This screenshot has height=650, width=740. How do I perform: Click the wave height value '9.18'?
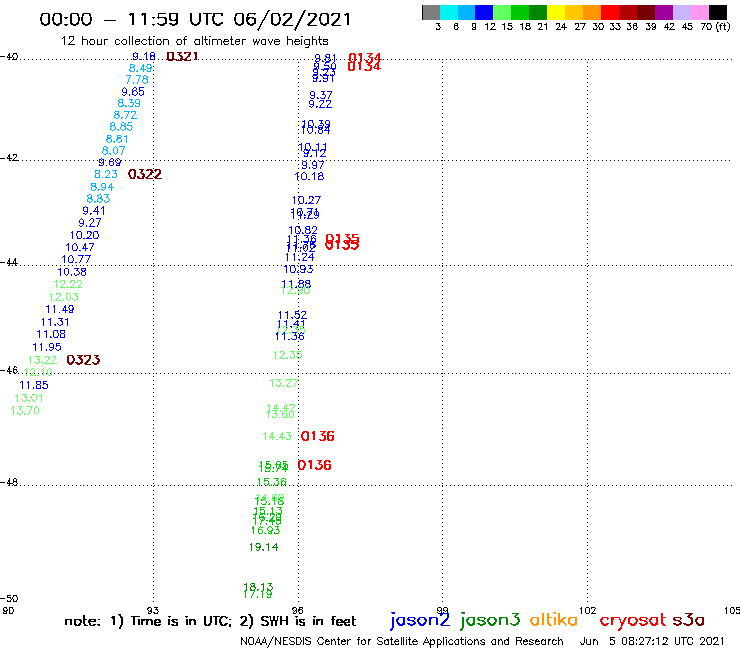click(x=144, y=57)
